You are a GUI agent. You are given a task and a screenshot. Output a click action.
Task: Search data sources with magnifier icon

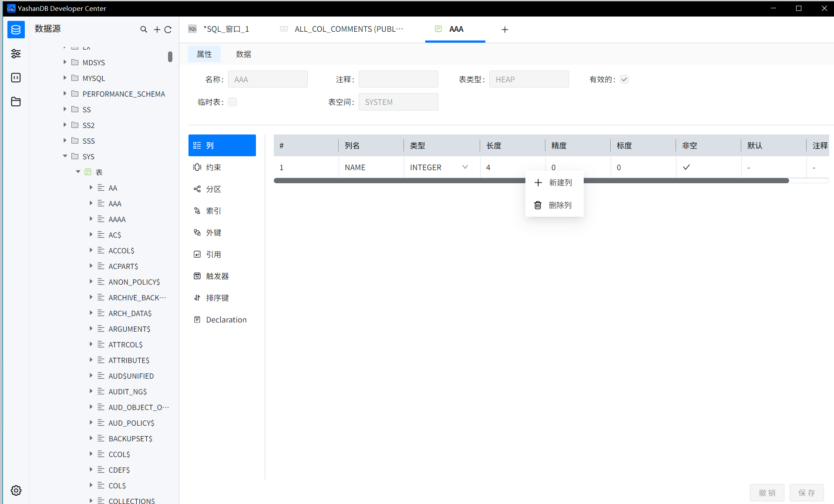pyautogui.click(x=144, y=30)
